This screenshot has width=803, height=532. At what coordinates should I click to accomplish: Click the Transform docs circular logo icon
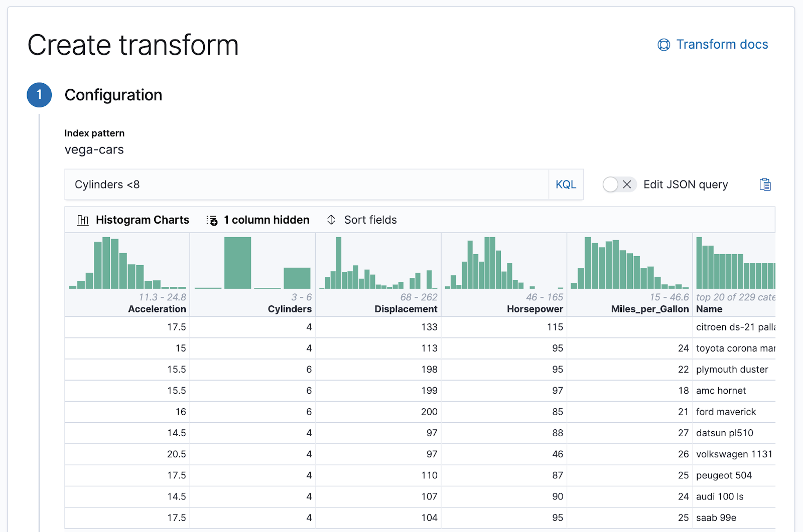(663, 44)
